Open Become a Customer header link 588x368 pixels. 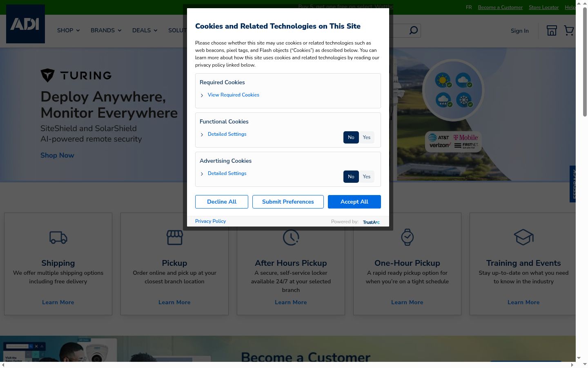click(500, 7)
